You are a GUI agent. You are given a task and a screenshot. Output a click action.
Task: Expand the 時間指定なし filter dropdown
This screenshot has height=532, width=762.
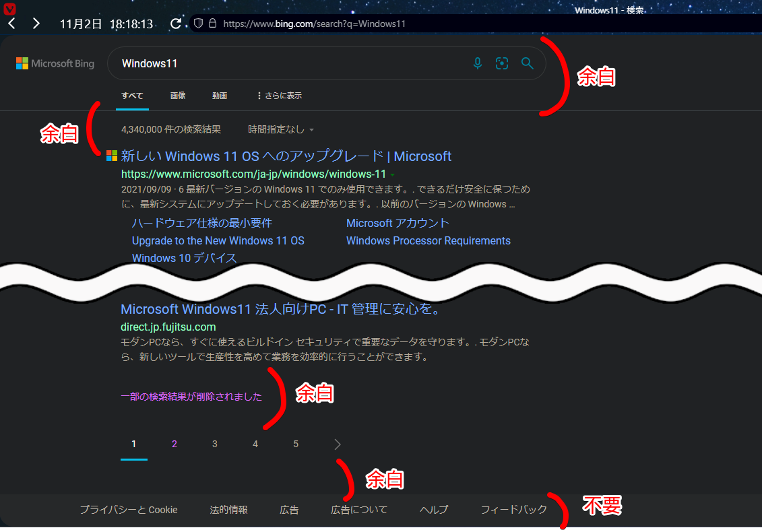coord(281,130)
